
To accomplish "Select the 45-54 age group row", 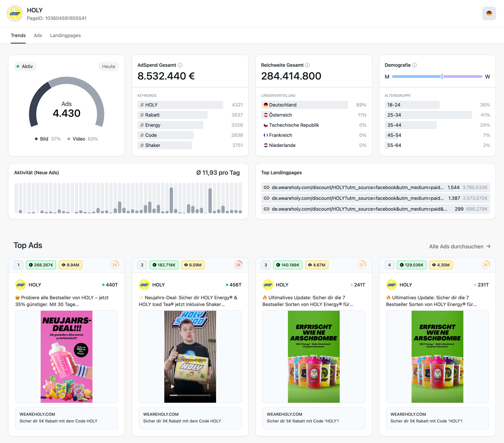I will coord(437,135).
